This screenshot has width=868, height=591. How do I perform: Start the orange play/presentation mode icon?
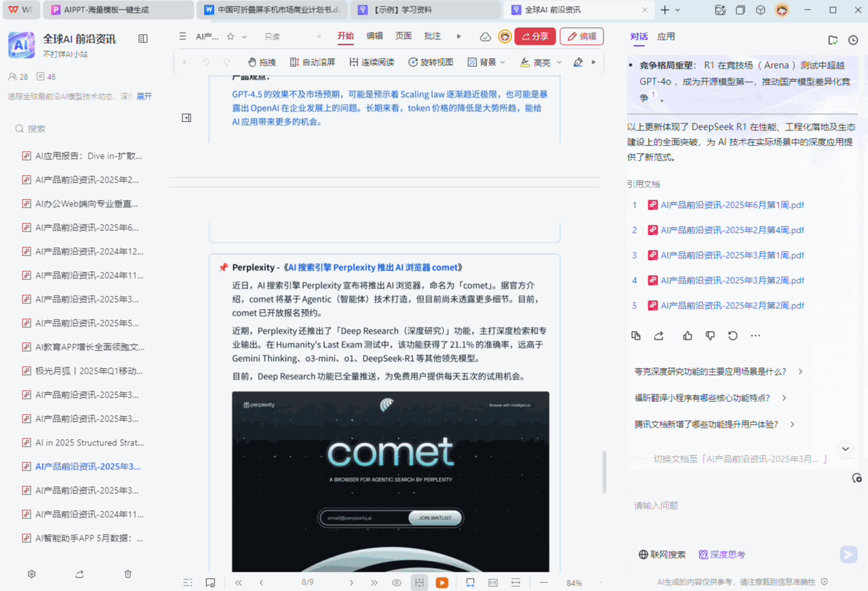(442, 582)
